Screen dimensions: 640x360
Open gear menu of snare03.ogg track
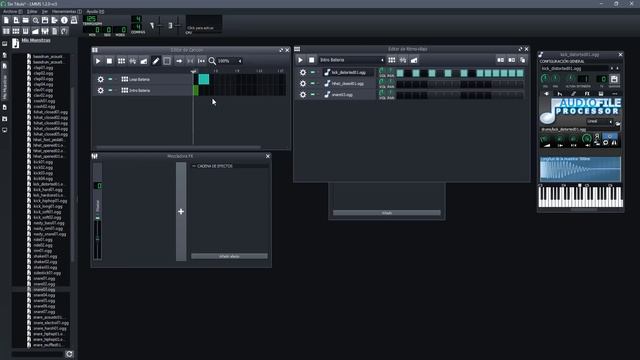(x=303, y=94)
